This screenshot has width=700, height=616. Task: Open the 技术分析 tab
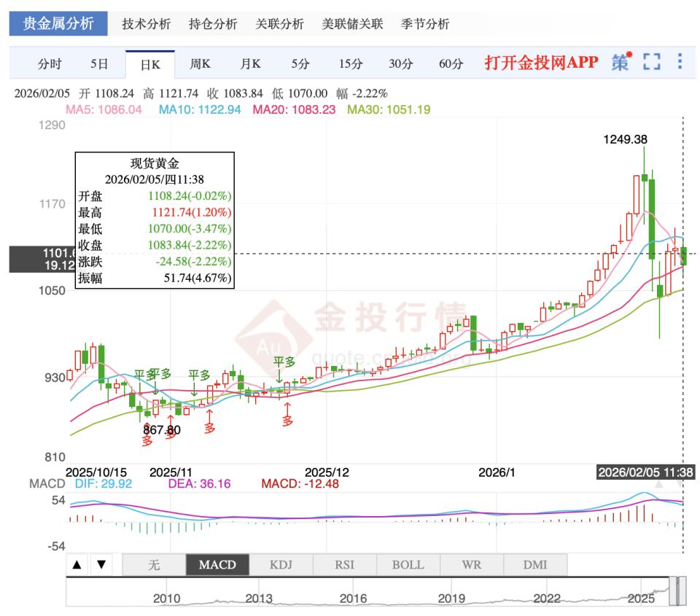point(147,23)
